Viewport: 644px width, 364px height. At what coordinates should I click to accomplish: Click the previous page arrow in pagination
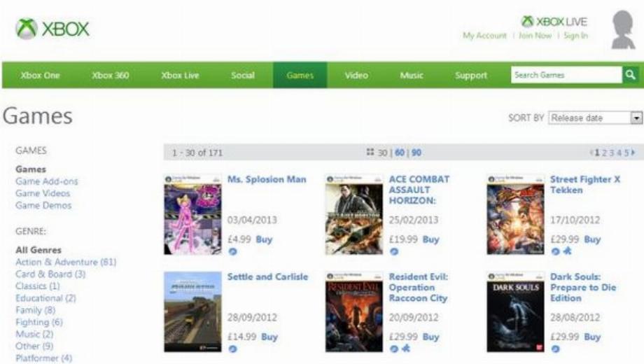[591, 153]
